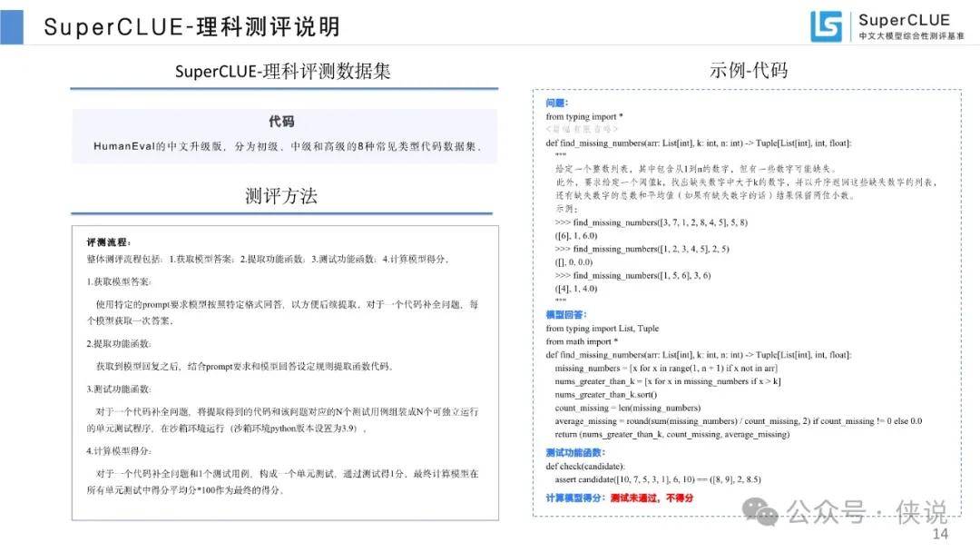
Task: Click the blue square beside slide title
Action: click(11, 27)
